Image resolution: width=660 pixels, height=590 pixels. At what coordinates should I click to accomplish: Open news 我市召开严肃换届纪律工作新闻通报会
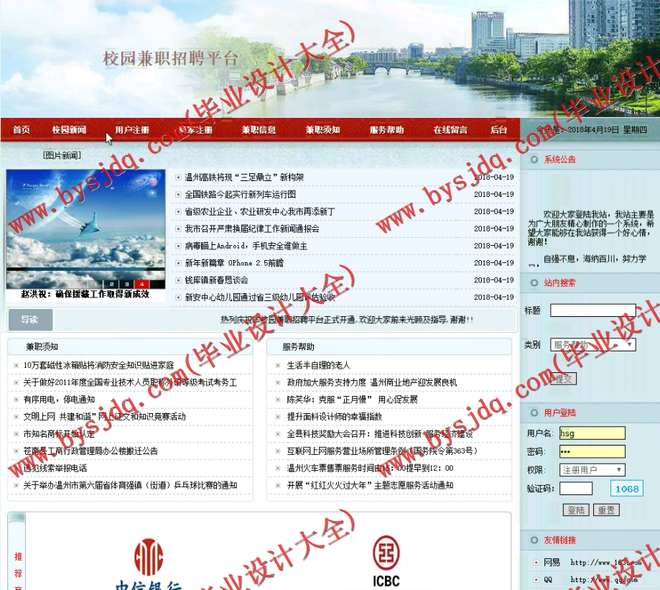click(x=252, y=229)
